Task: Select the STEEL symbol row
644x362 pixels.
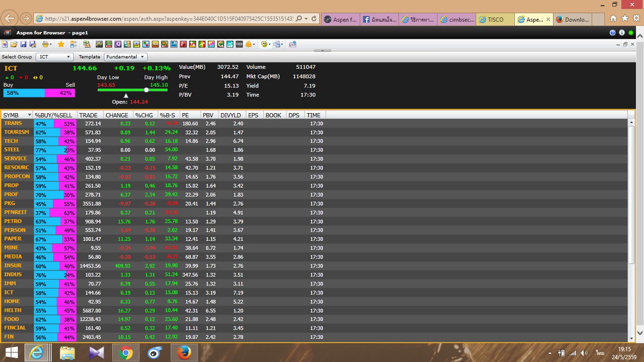Action: click(314, 150)
